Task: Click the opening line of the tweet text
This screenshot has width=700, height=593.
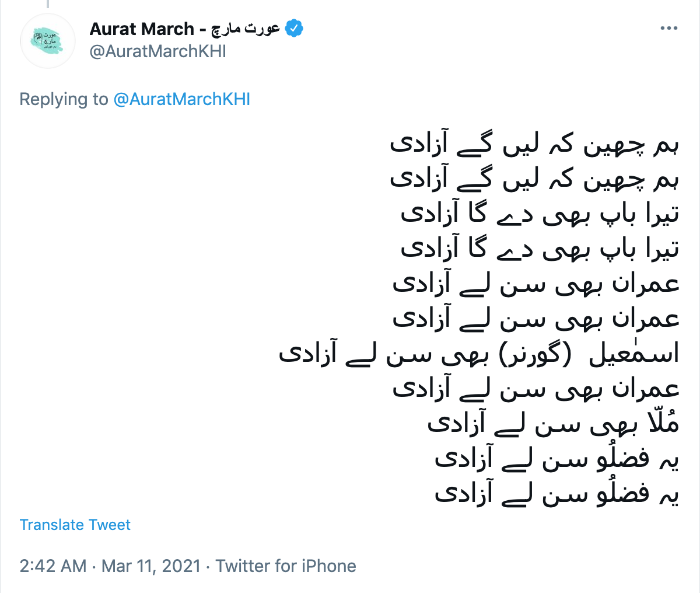Action: (535, 145)
